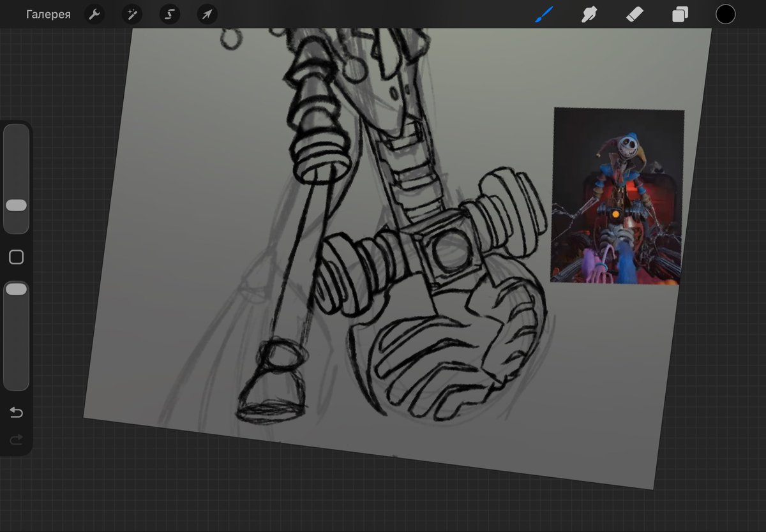
Task: Select the Brush tool
Action: coord(544,14)
